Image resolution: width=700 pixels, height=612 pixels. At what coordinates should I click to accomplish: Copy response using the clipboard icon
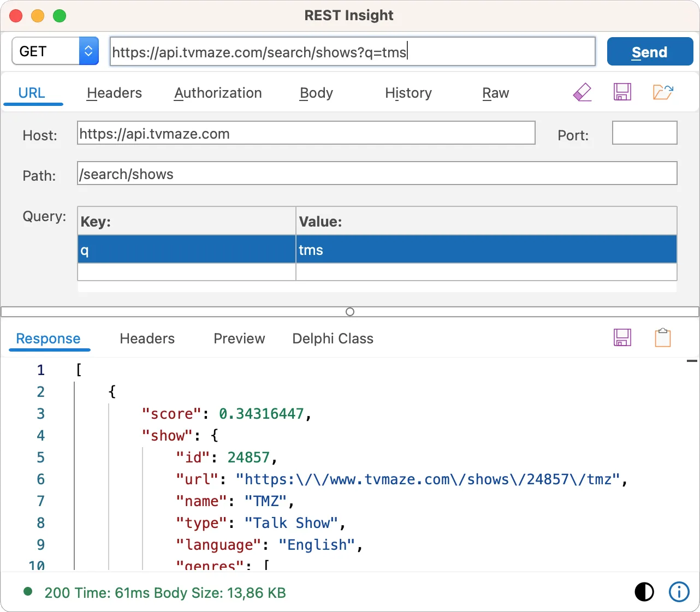pyautogui.click(x=662, y=338)
